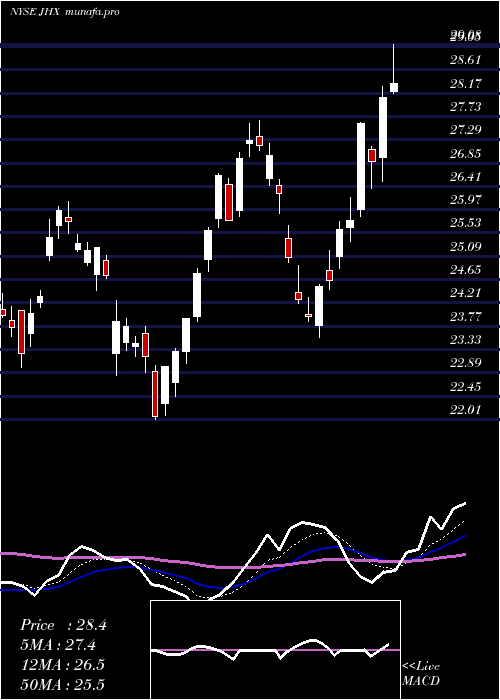Click the Price : 28.4 readout
This screenshot has height=700, width=500.
pos(63,625)
